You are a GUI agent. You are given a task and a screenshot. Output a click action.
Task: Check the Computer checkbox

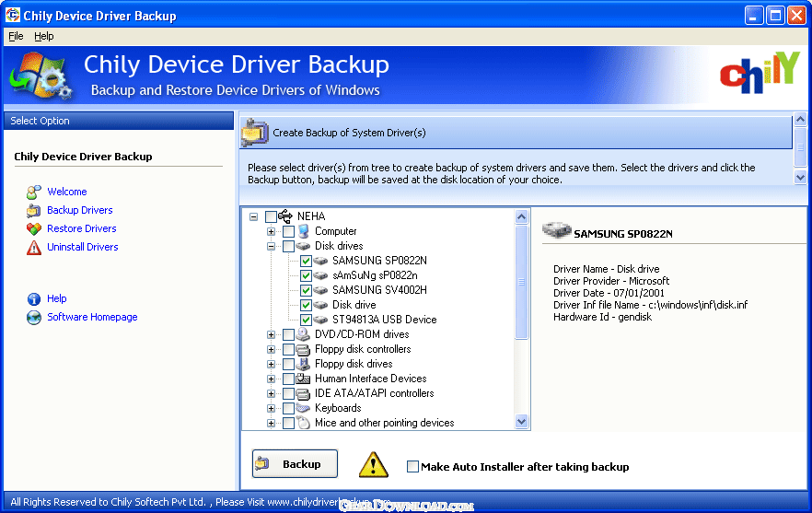pyautogui.click(x=288, y=231)
